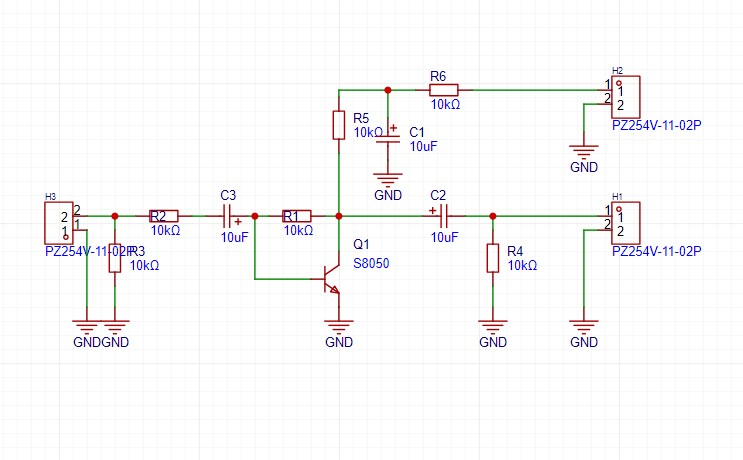Select the R2 resistor symbol
The height and width of the screenshot is (460, 743).
tap(164, 215)
